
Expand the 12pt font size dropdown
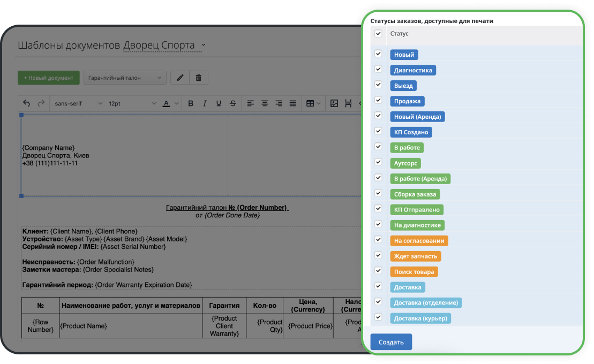(132, 103)
